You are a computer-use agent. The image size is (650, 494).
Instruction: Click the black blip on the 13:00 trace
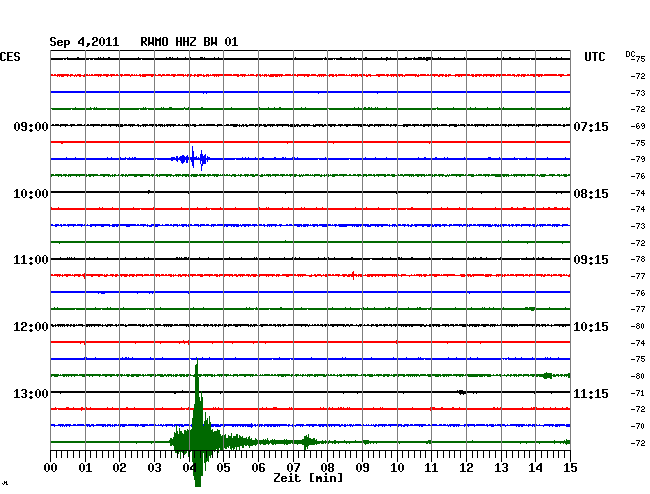point(462,392)
